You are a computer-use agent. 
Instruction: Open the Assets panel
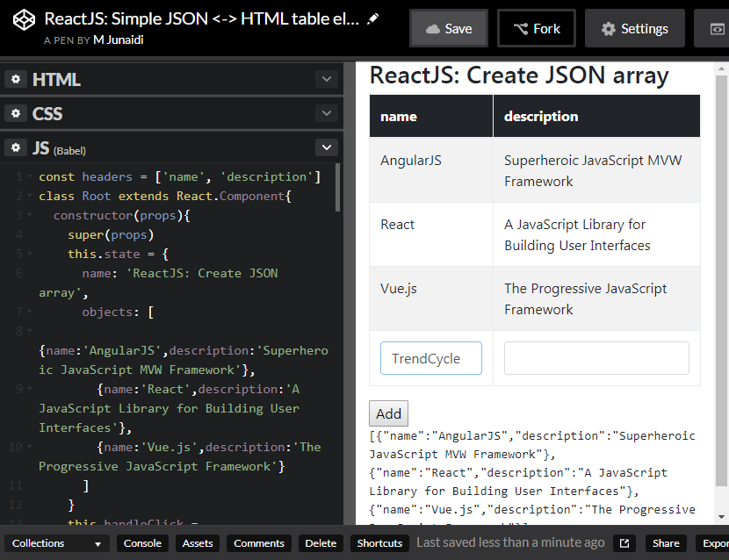pos(198,543)
